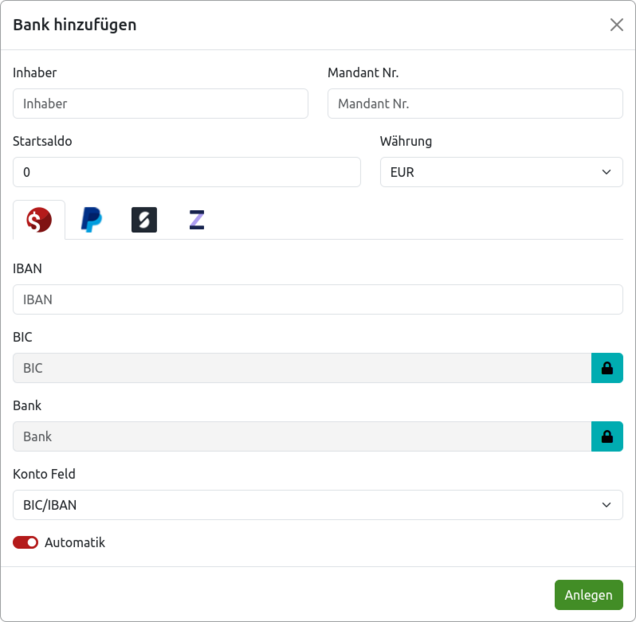The height and width of the screenshot is (622, 636).
Task: Unlock the Bank field with lock icon
Action: (x=607, y=437)
